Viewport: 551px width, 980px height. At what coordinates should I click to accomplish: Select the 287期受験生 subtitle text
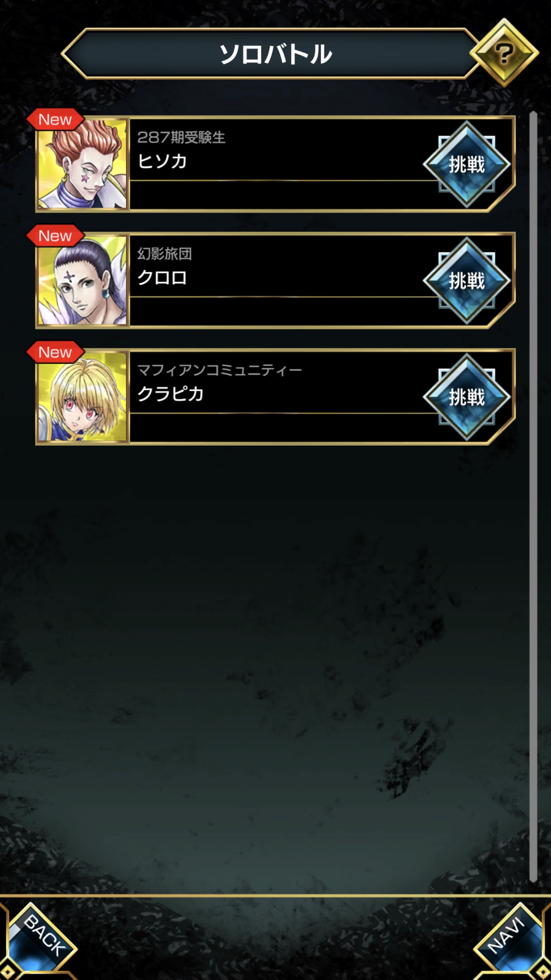[181, 138]
